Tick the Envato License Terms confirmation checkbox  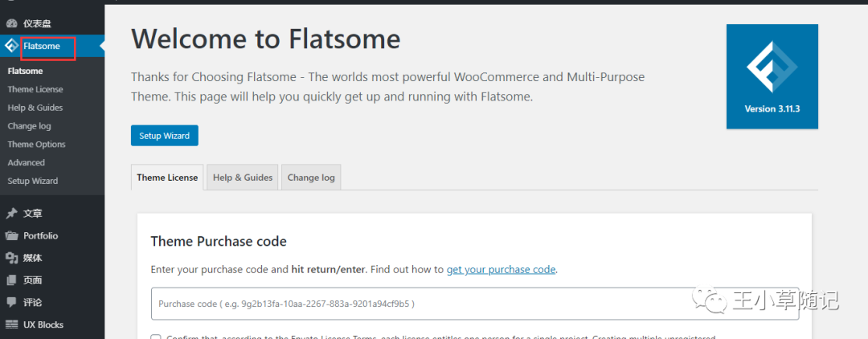[x=156, y=338]
